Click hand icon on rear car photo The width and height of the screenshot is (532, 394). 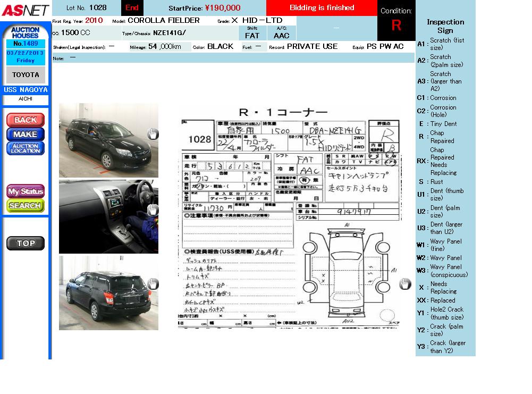click(x=153, y=284)
